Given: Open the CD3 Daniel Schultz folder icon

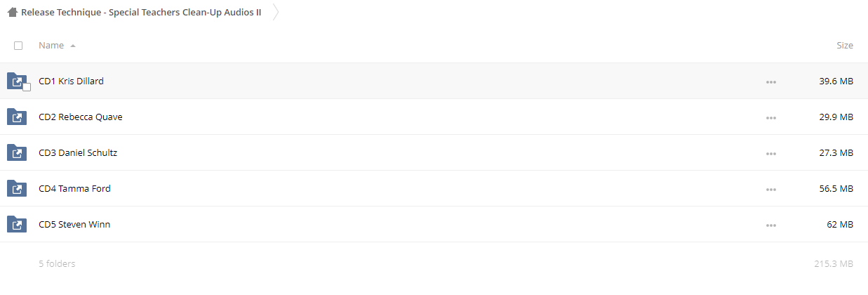Looking at the screenshot, I should pos(17,152).
